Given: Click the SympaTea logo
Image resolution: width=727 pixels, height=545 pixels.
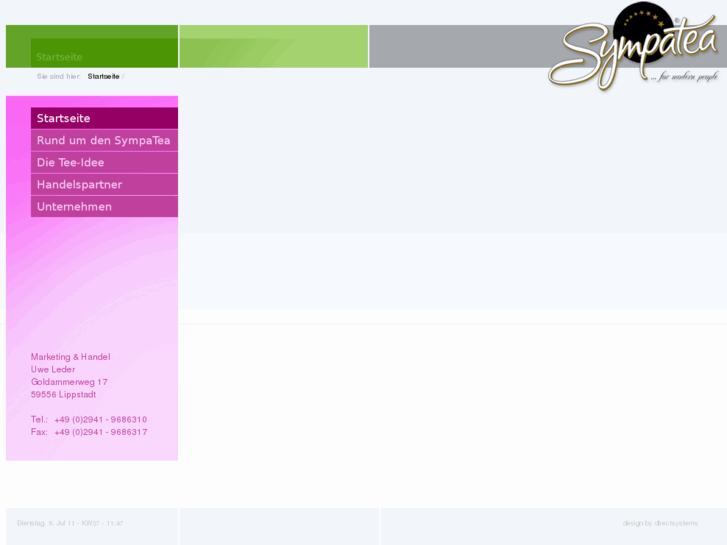Looking at the screenshot, I should tap(633, 46).
